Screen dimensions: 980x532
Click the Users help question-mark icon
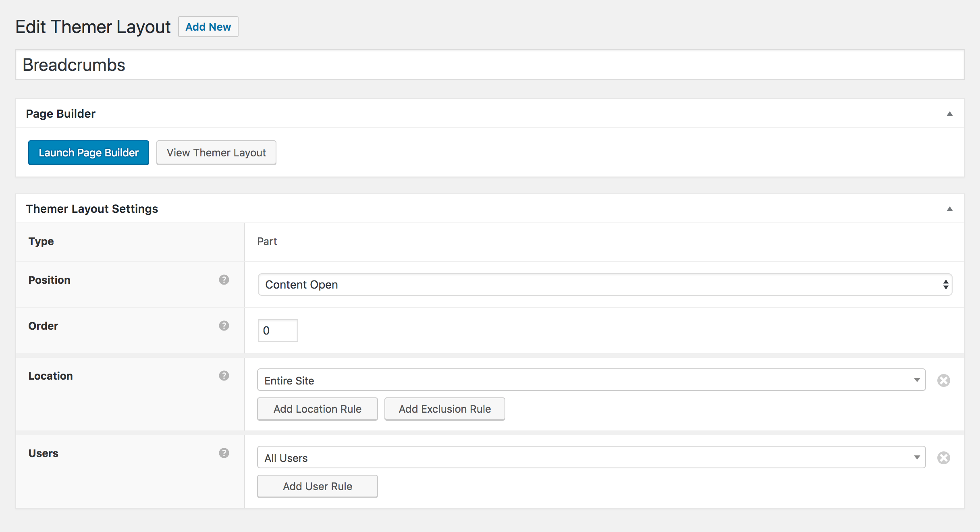pos(224,453)
